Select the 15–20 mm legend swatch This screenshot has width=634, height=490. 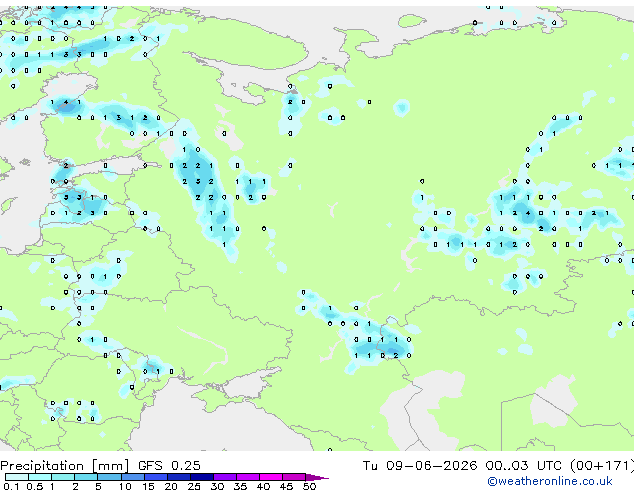click(155, 477)
